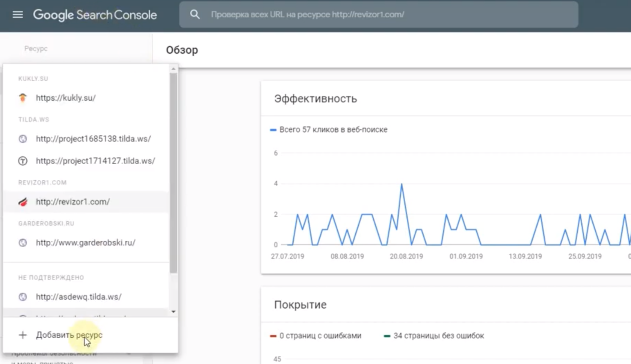Screen dimensions: 631x364
Task: Click the KUKLY.SU group label
Action: (x=33, y=79)
